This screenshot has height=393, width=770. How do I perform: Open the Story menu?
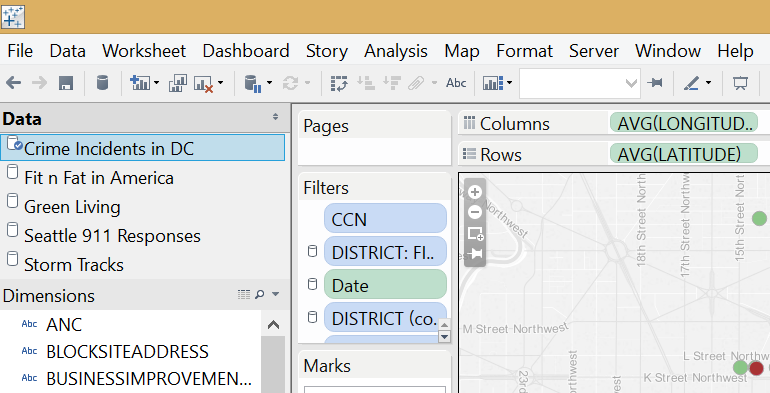[327, 51]
